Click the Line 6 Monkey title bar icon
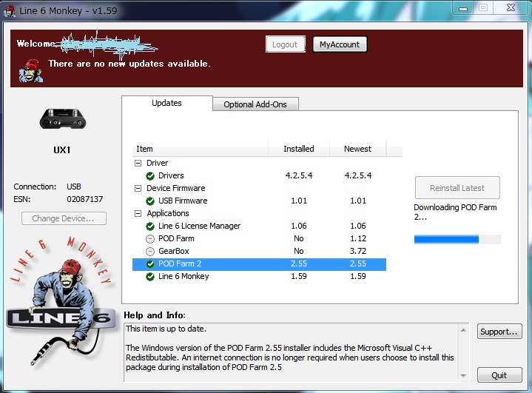The width and height of the screenshot is (532, 393). click(10, 11)
